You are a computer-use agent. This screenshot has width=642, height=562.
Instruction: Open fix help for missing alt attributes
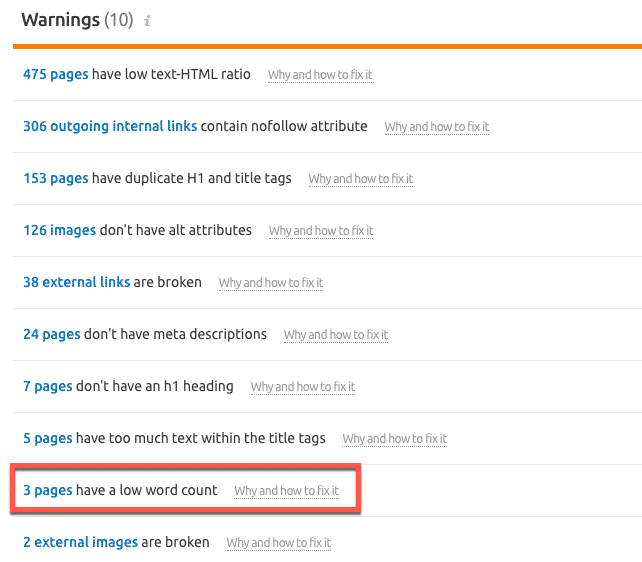click(x=320, y=231)
